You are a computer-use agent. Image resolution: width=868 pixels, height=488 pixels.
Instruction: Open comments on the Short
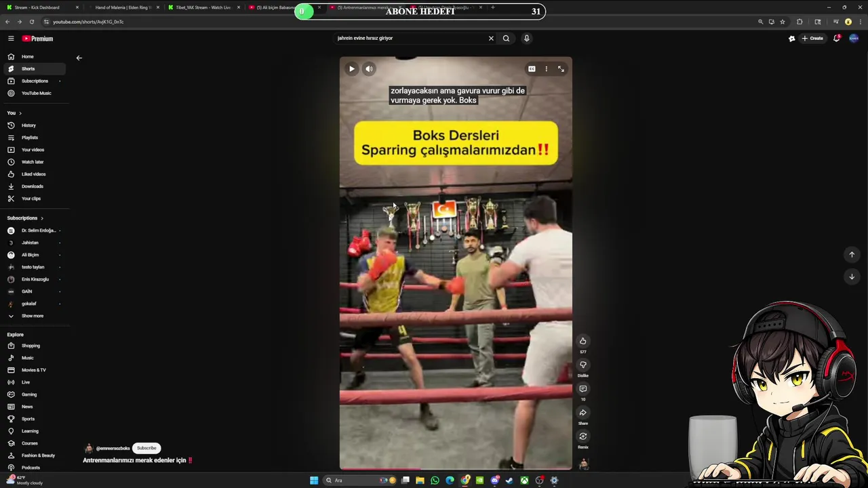pyautogui.click(x=583, y=389)
